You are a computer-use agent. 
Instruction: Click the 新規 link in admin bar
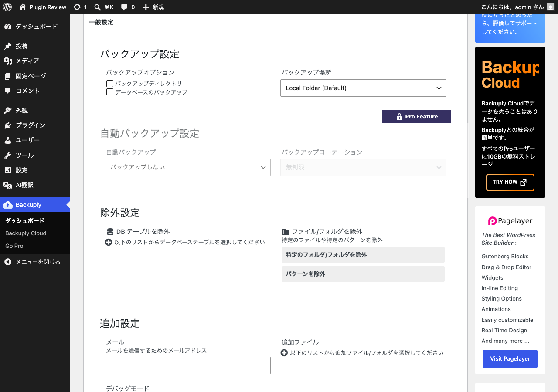point(153,7)
